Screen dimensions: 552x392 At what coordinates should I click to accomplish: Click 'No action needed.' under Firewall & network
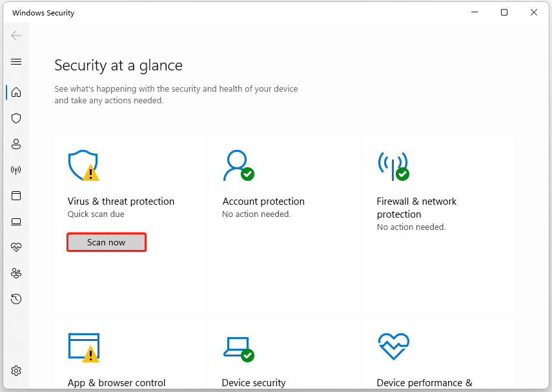click(411, 227)
